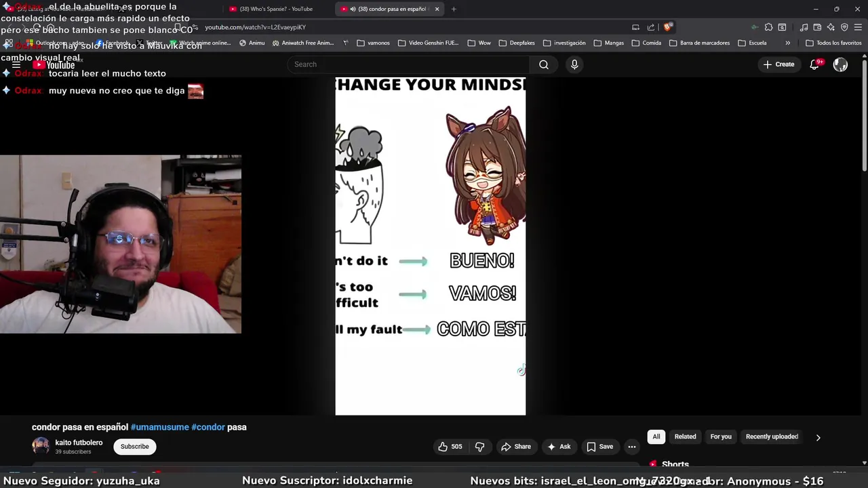Start voice search with the microphone icon
The width and height of the screenshot is (868, 488).
(574, 64)
